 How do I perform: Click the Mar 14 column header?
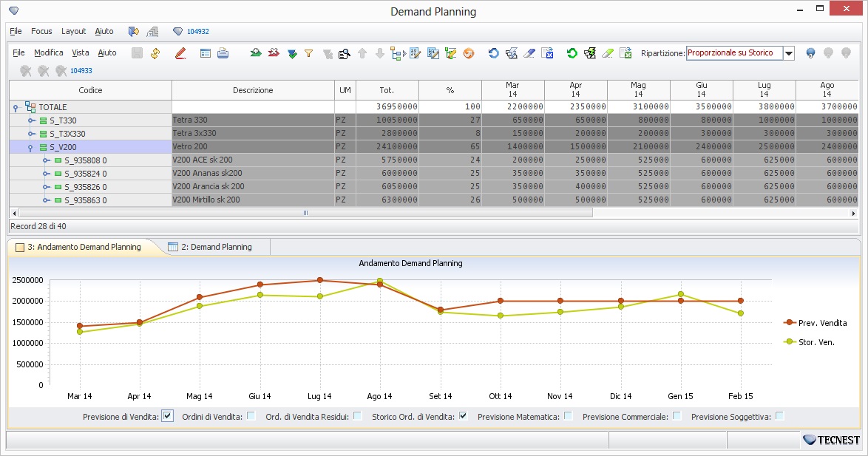512,89
